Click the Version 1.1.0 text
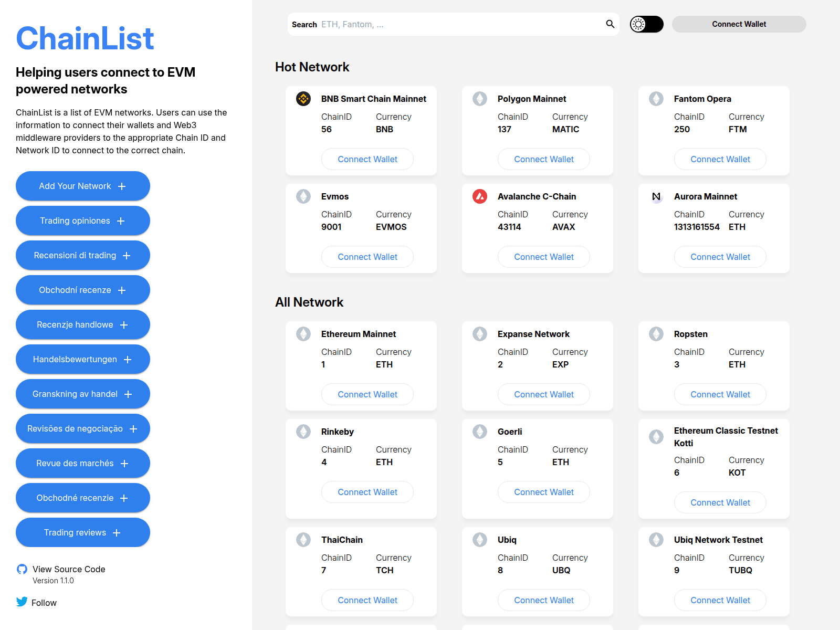This screenshot has height=630, width=840. pyautogui.click(x=53, y=581)
